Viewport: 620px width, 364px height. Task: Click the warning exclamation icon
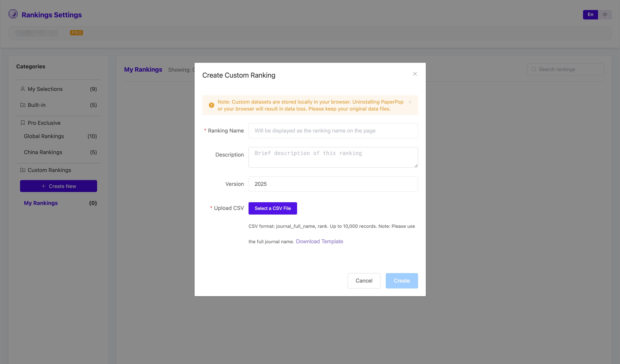tap(211, 105)
